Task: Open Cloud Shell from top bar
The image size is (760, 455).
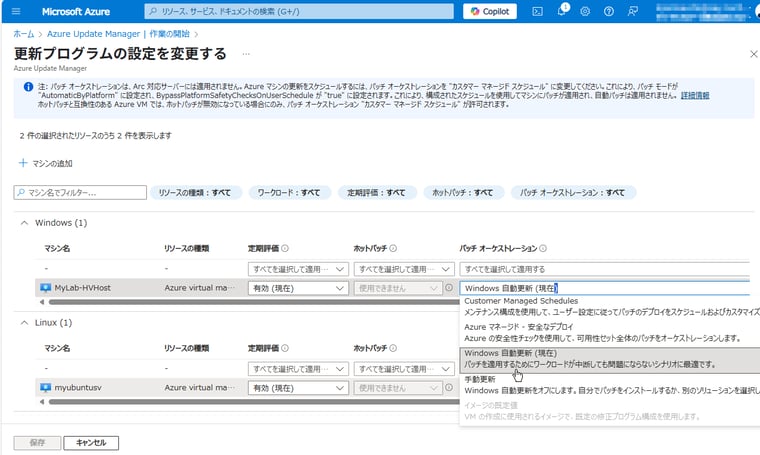Action: [538, 11]
